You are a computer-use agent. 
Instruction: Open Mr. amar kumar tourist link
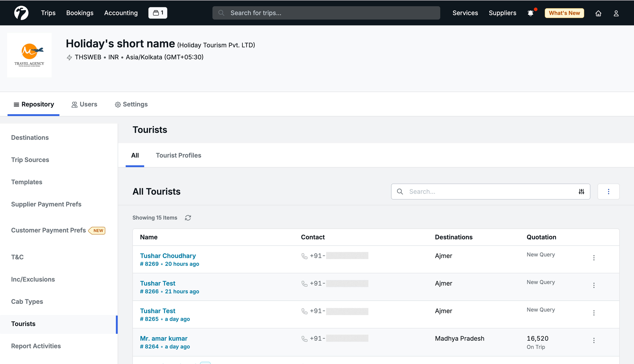point(164,338)
